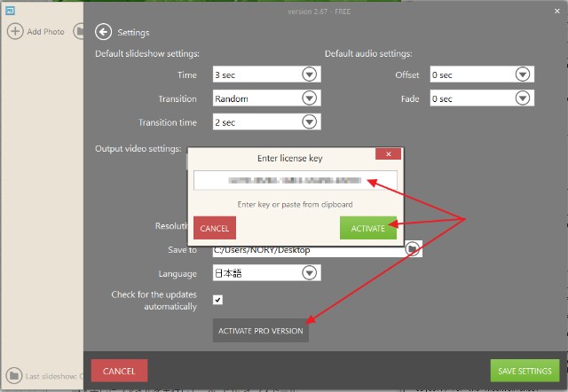This screenshot has width=568, height=392.
Task: Click the license key input field
Action: (x=295, y=180)
